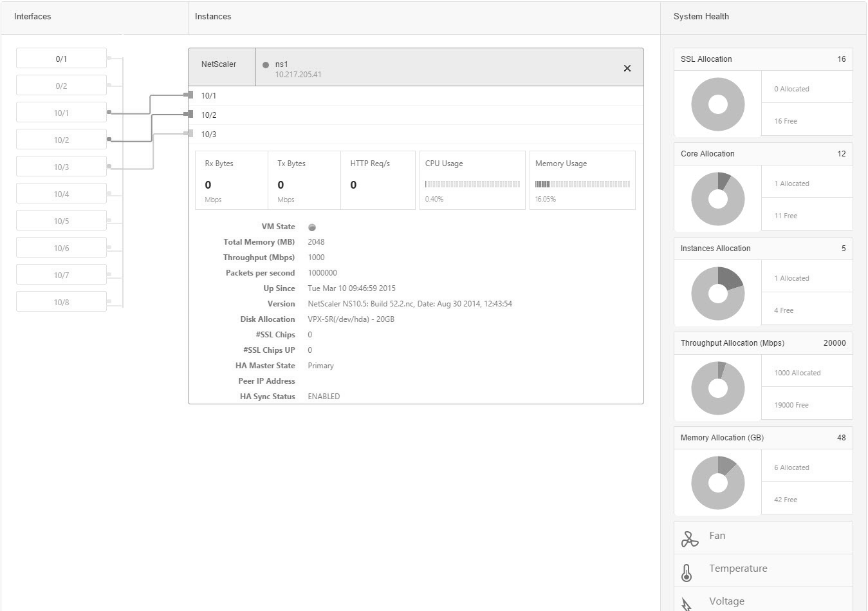This screenshot has height=611, width=868.
Task: Click the Instances Allocation donut chart
Action: 718,294
